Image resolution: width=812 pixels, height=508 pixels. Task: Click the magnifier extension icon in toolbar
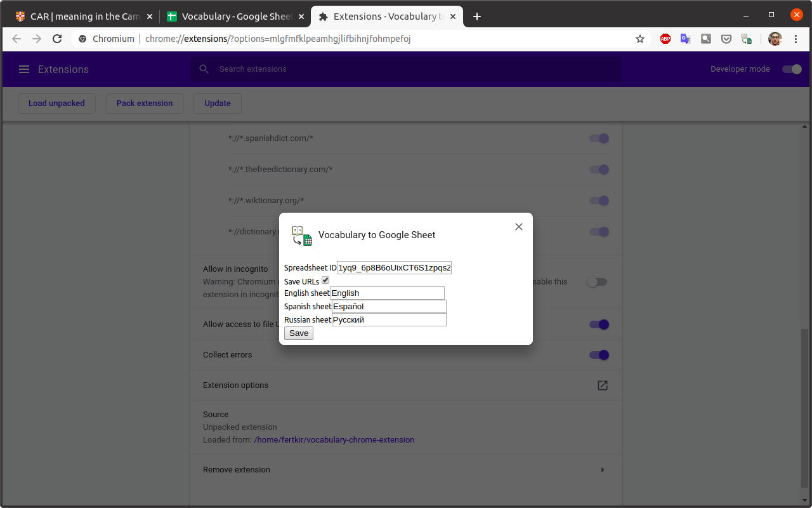pyautogui.click(x=705, y=39)
